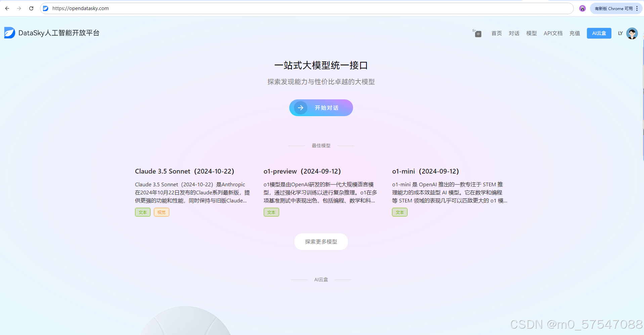Screen dimensions: 644x335
Task: Click 文本 tag under Claude 3.5 Sonnet
Action: coord(143,212)
